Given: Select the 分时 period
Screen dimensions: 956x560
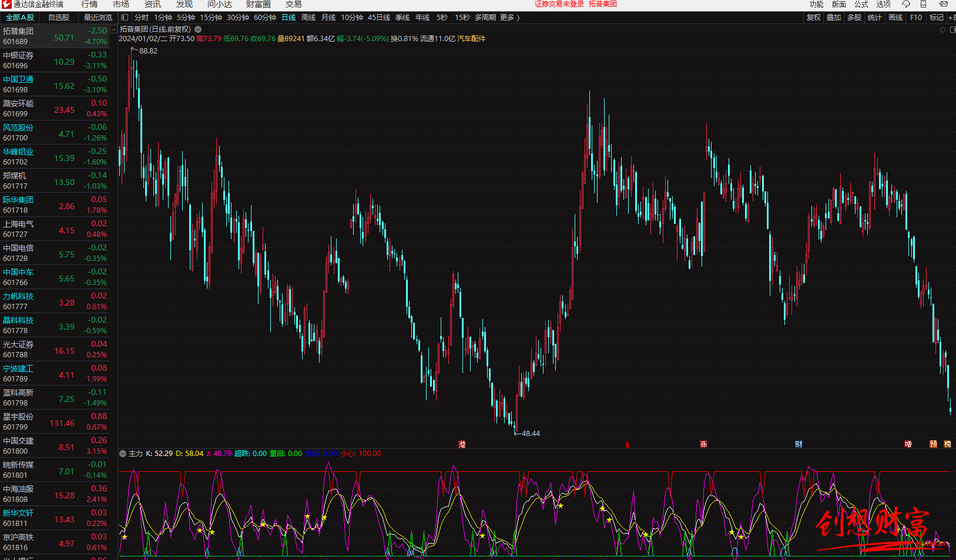Looking at the screenshot, I should pos(142,18).
